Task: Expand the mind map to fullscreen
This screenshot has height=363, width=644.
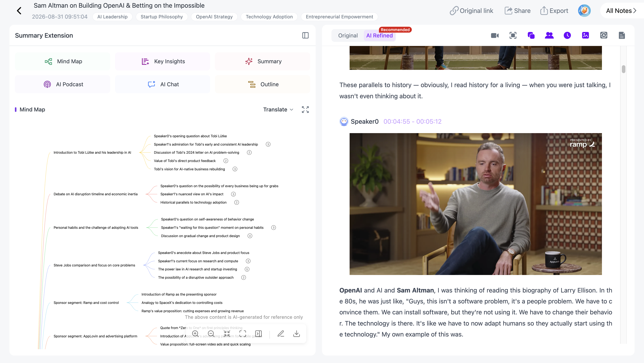Action: tap(305, 110)
